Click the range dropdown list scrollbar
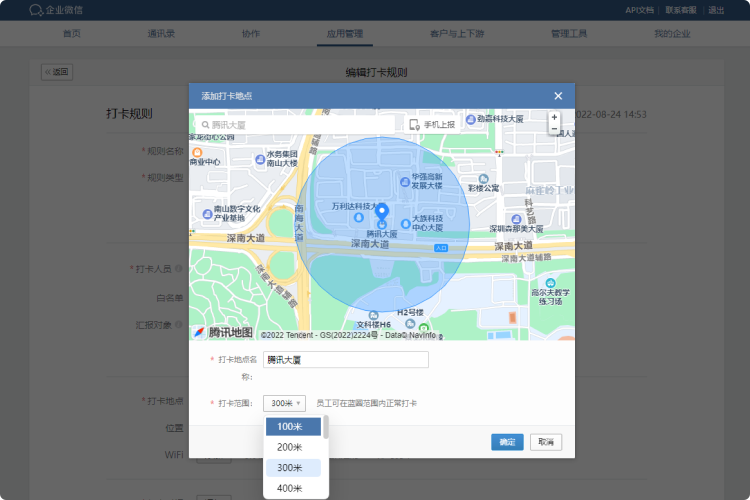This screenshot has height=500, width=750. tap(326, 427)
